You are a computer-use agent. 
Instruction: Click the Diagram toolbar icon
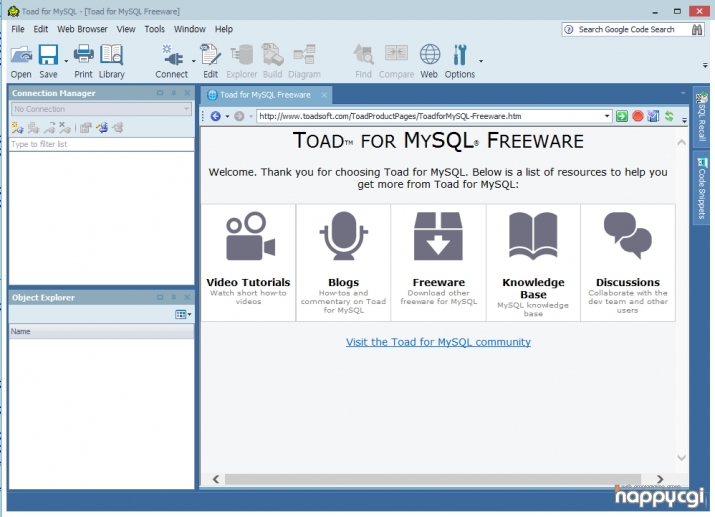tap(304, 55)
